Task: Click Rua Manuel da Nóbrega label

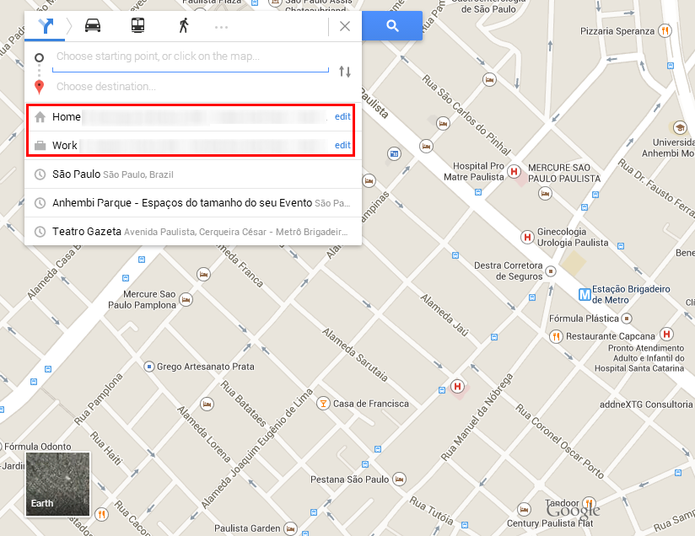Action: pyautogui.click(x=477, y=417)
